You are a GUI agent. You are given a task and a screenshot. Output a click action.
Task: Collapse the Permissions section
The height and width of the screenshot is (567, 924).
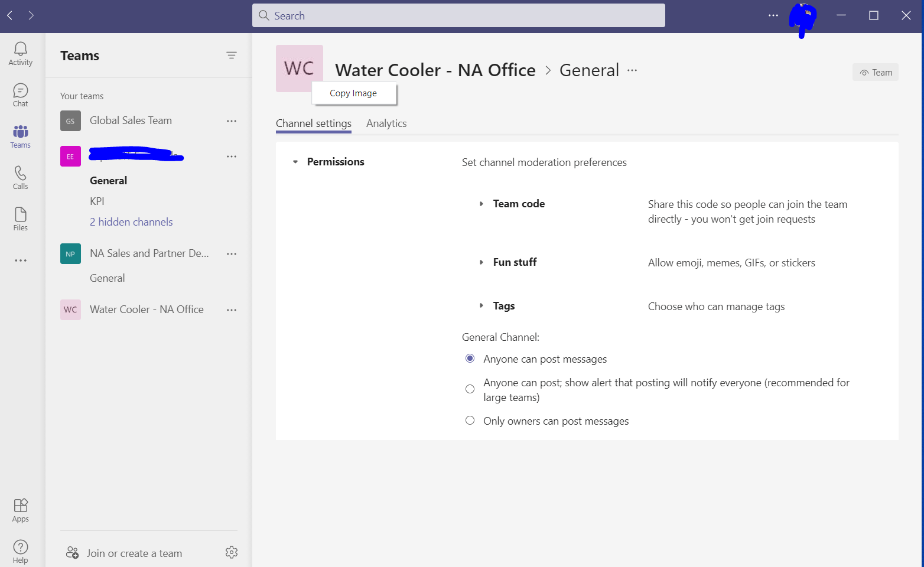click(x=295, y=162)
